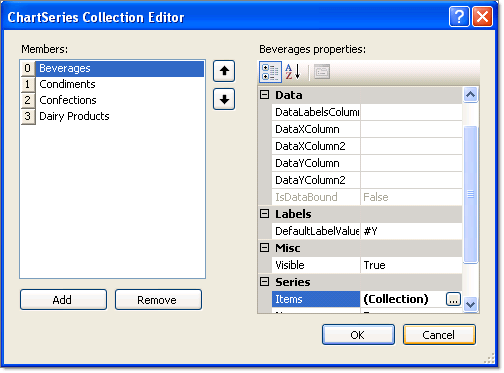Select the DataLabelsColumn property name
504x373 pixels.
pyautogui.click(x=316, y=112)
